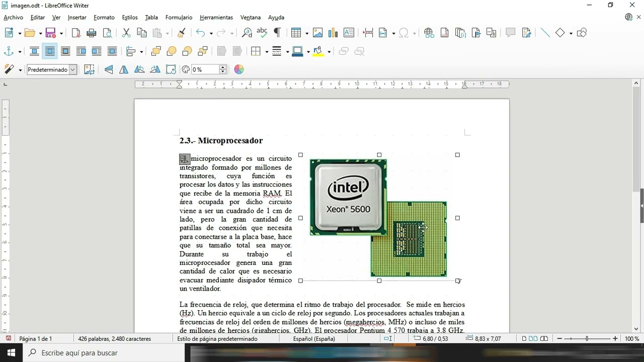Open Find and Replace

pos(247,33)
